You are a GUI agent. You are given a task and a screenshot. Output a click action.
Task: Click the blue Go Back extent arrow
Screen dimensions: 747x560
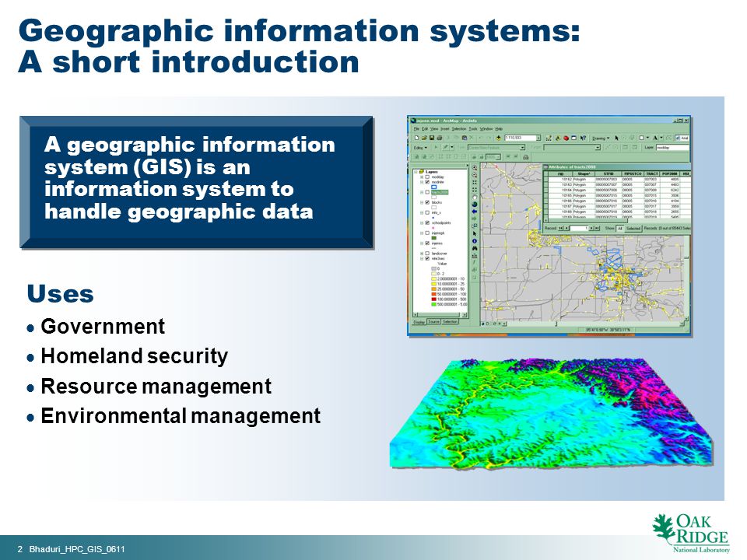475,212
